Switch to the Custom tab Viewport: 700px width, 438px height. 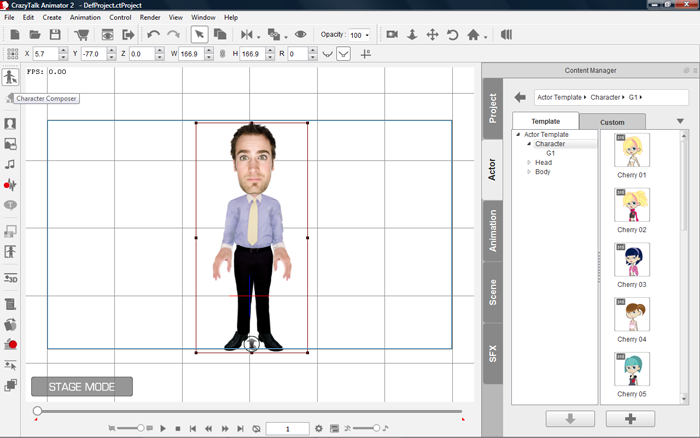(612, 122)
